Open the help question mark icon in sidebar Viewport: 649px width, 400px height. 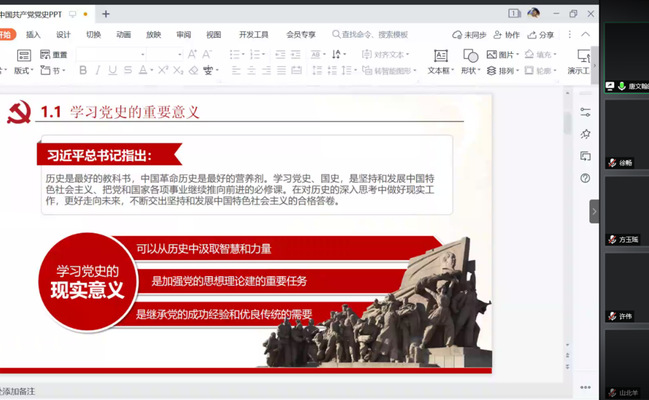pos(585,178)
